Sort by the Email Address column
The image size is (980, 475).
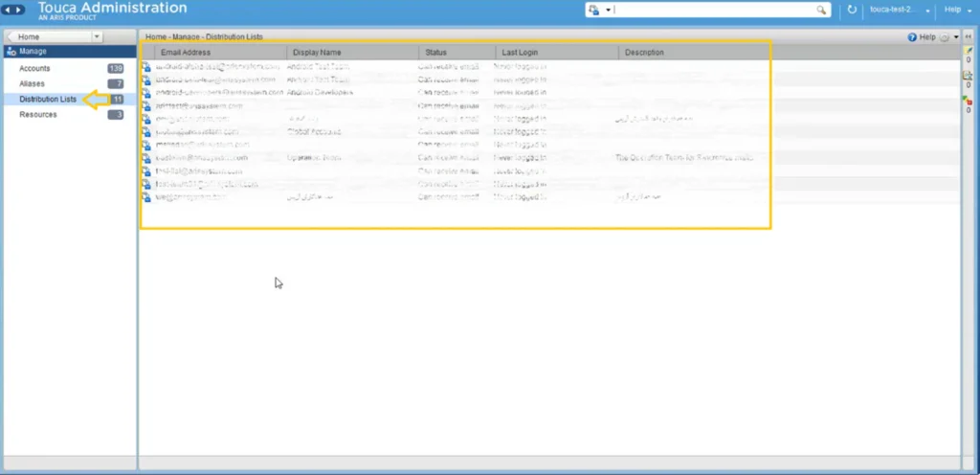[220, 53]
